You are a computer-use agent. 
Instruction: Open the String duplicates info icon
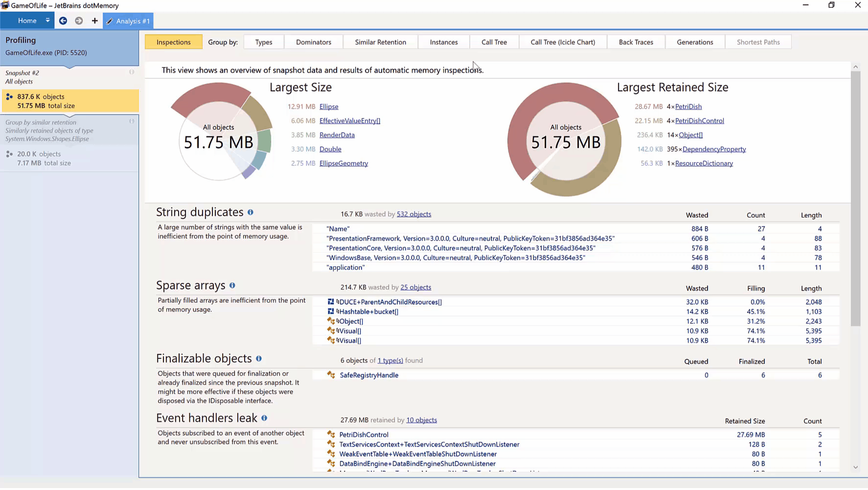pyautogui.click(x=251, y=213)
